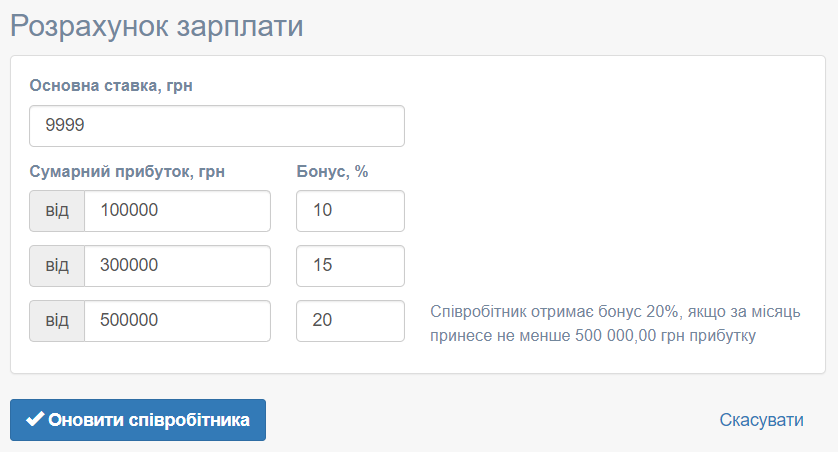
Task: Click the bonus percent field with 20
Action: pos(351,321)
